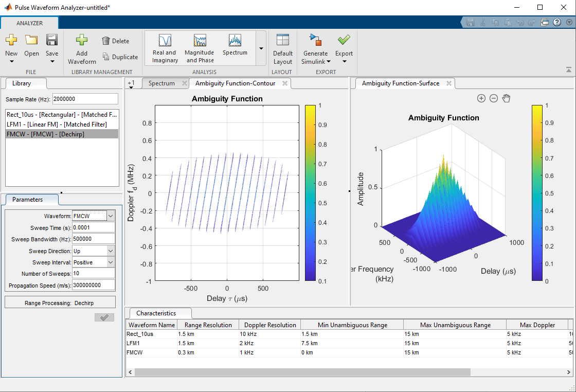Expand the analysis plot gallery dropdown
Screen dimensions: 576x392
261,48
